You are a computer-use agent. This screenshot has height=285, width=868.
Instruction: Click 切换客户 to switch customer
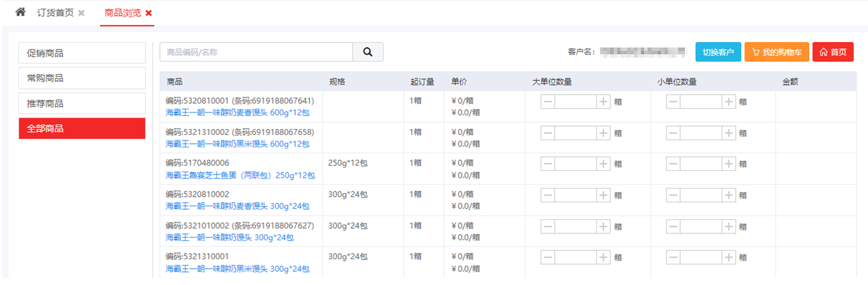click(718, 52)
